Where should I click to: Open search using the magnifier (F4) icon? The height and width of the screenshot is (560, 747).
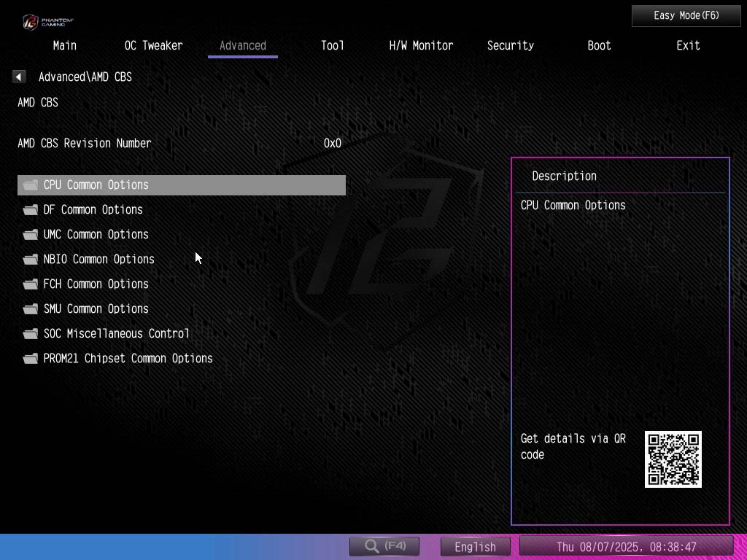pyautogui.click(x=384, y=545)
